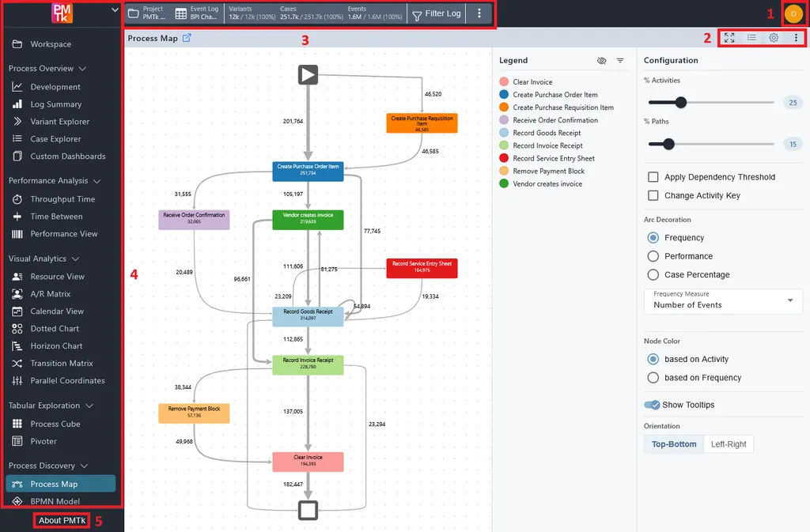Click the Resource View people icon

point(17,277)
